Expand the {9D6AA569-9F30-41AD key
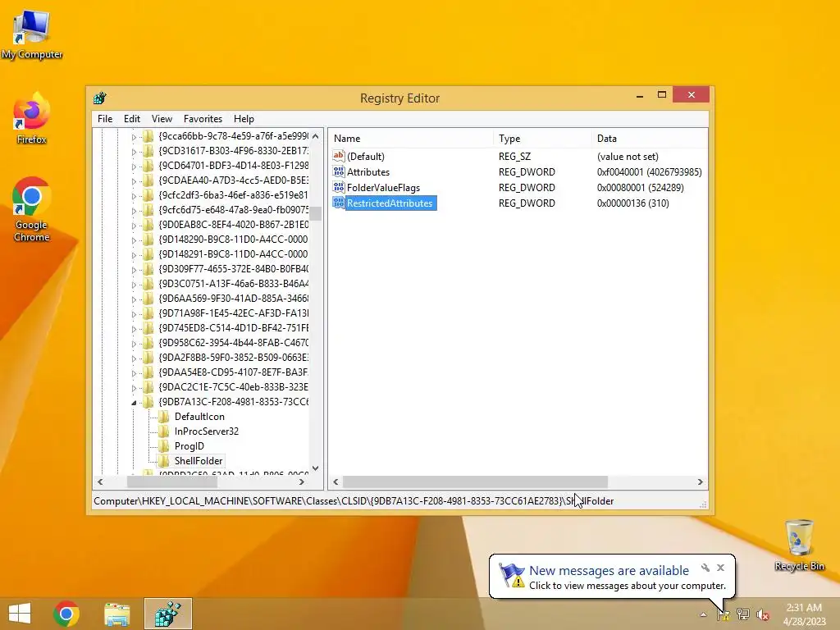Viewport: 840px width, 630px height. pos(134,299)
